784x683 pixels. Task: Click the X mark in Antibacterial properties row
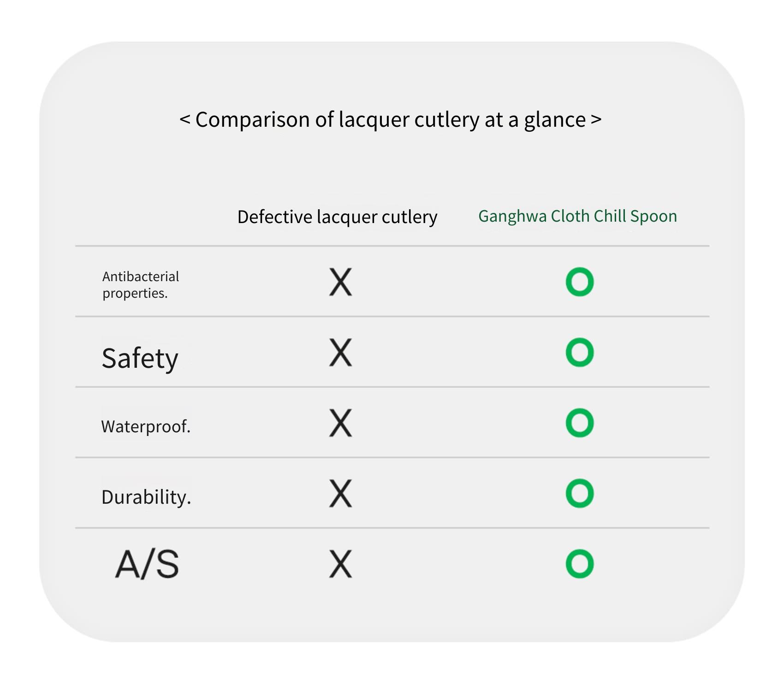340,282
